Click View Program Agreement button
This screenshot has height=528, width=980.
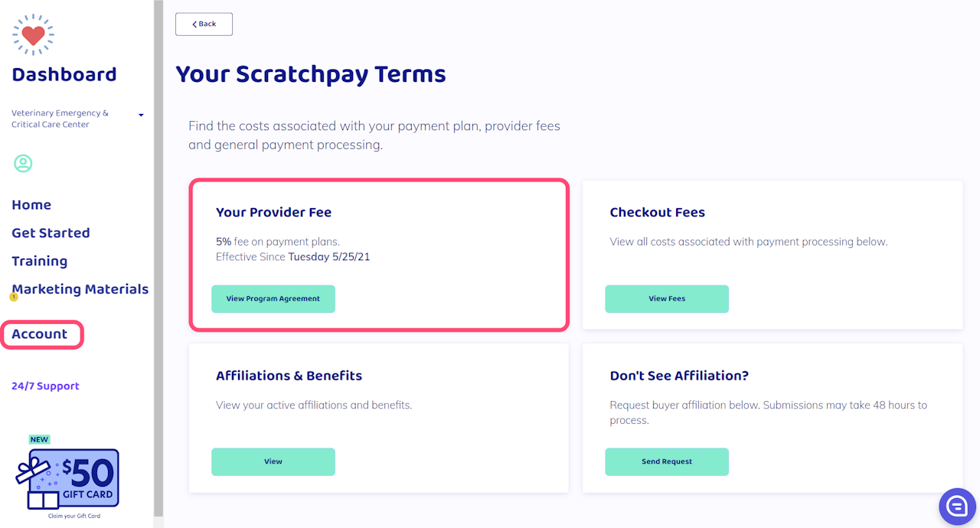(273, 298)
